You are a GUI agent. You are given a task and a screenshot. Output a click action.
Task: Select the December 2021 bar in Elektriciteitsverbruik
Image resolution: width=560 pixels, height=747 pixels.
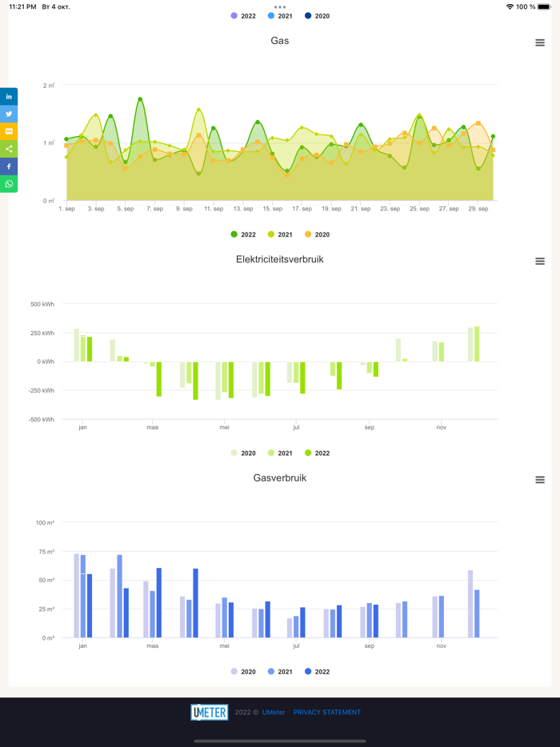[x=477, y=344]
